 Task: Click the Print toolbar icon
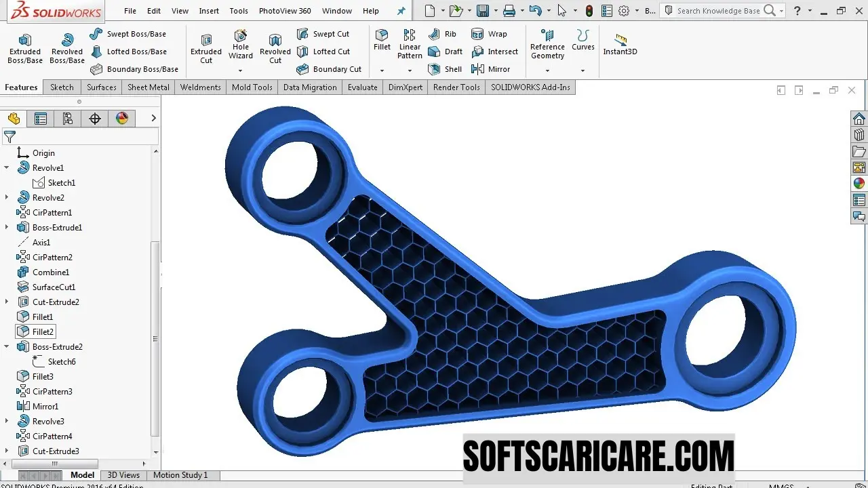click(x=509, y=11)
